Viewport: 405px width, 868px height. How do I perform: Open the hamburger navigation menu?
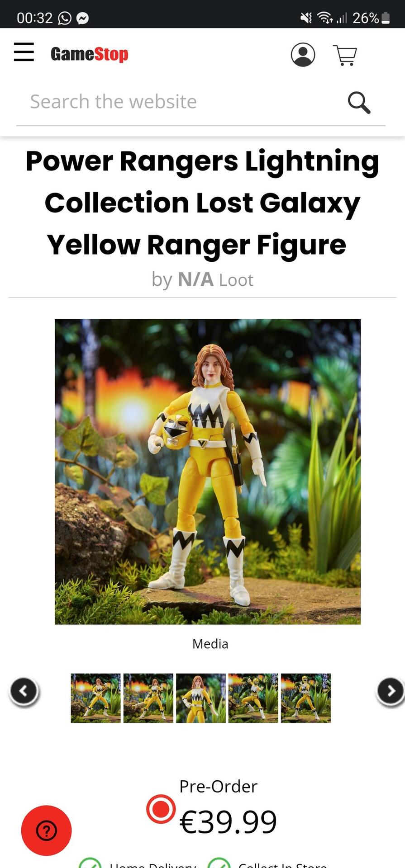pyautogui.click(x=24, y=52)
